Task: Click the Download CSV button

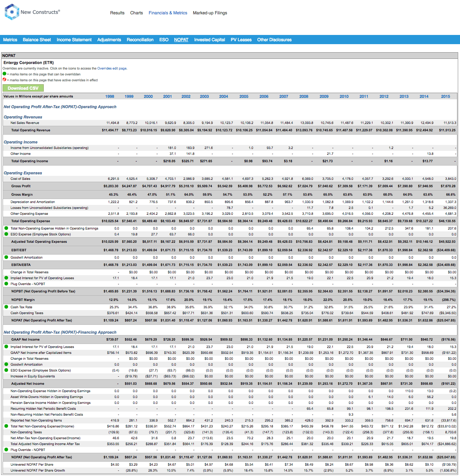Action: pos(23,88)
